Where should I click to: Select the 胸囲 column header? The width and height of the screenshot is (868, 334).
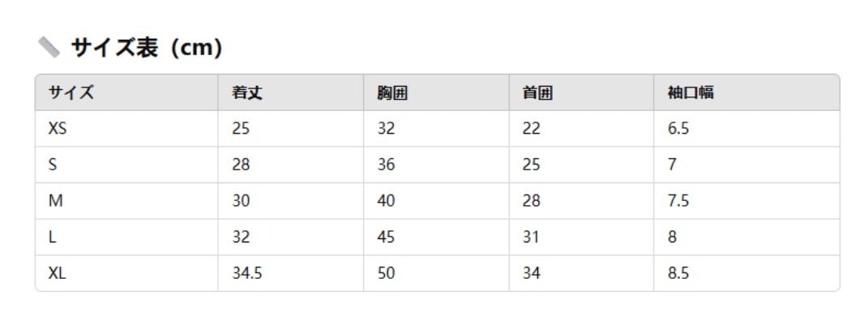click(x=391, y=92)
